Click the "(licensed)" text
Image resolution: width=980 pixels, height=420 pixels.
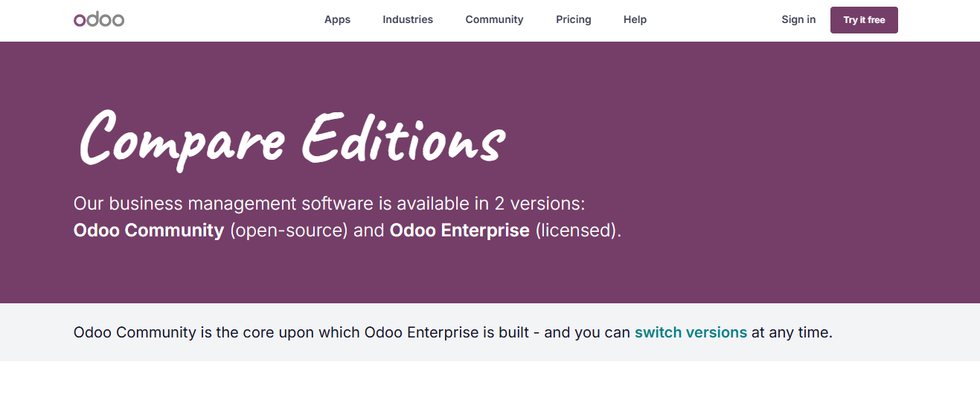[x=577, y=230]
